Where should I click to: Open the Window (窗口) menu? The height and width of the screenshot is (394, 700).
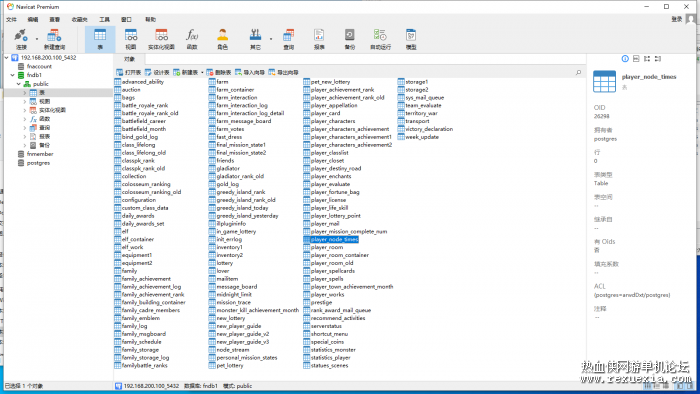pyautogui.click(x=126, y=20)
